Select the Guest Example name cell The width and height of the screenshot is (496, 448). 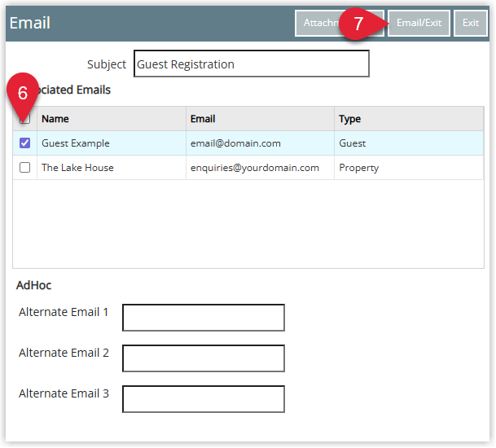coord(112,143)
